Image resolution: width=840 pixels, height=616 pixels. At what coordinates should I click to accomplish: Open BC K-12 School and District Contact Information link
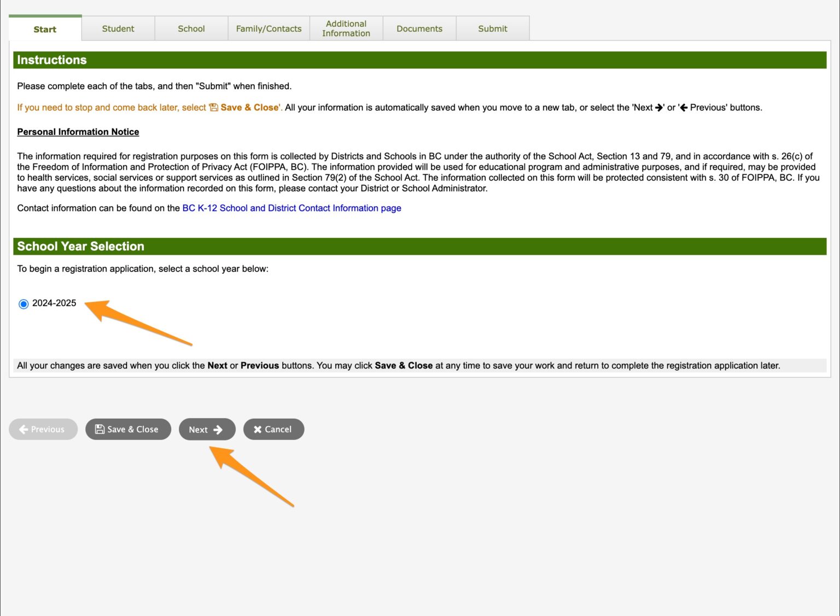(291, 208)
